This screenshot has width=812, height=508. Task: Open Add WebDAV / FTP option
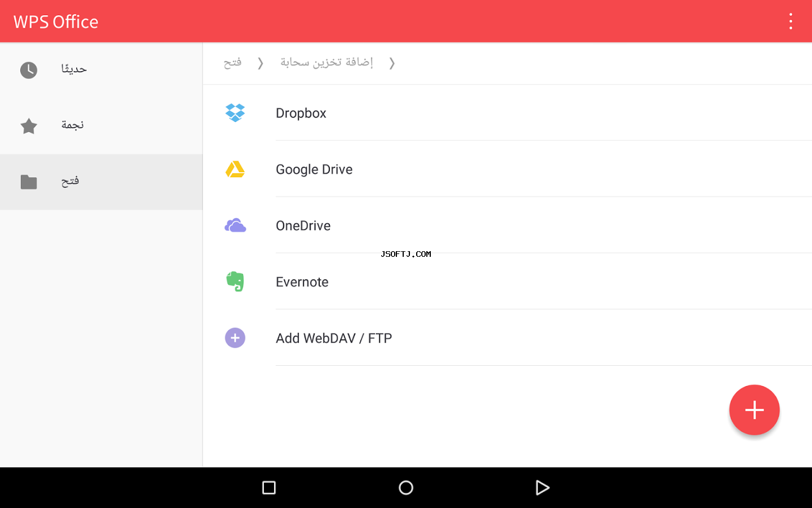pyautogui.click(x=507, y=338)
